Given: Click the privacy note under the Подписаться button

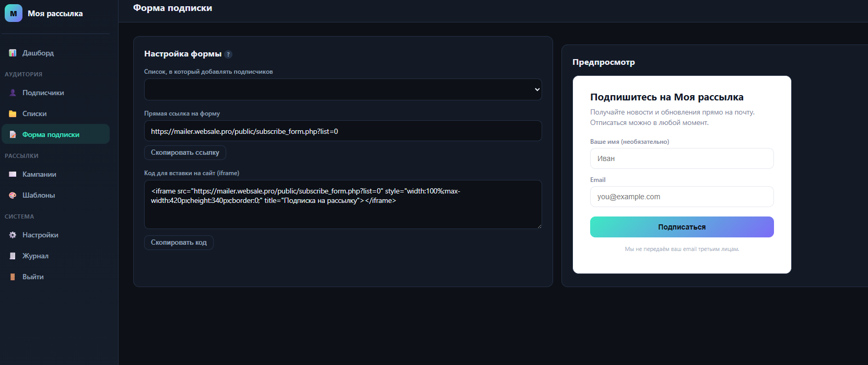Looking at the screenshot, I should tap(682, 249).
